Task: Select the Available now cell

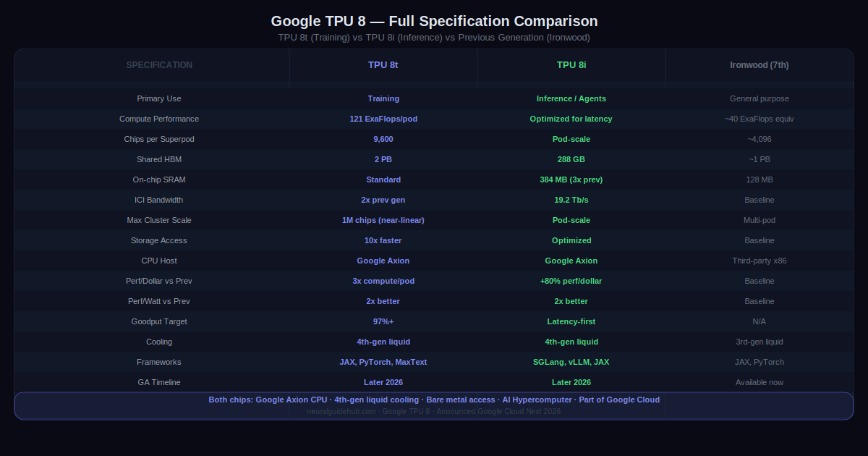Action: 759,382
